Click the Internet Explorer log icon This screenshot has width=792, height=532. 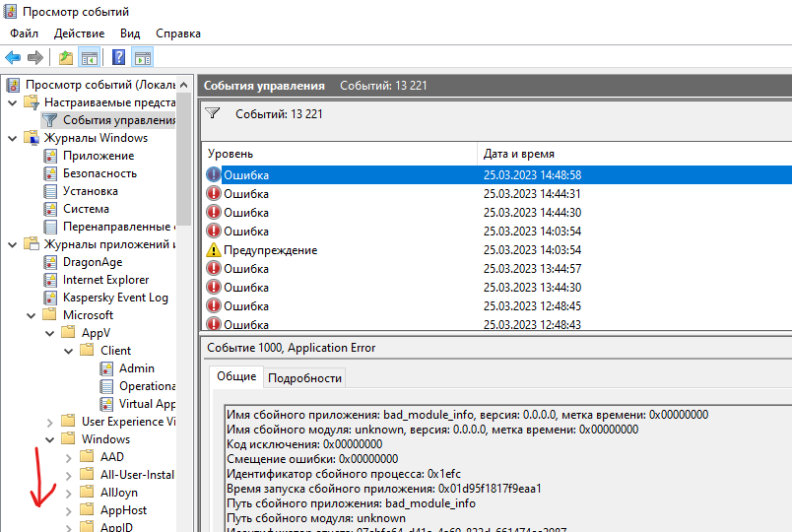point(50,280)
